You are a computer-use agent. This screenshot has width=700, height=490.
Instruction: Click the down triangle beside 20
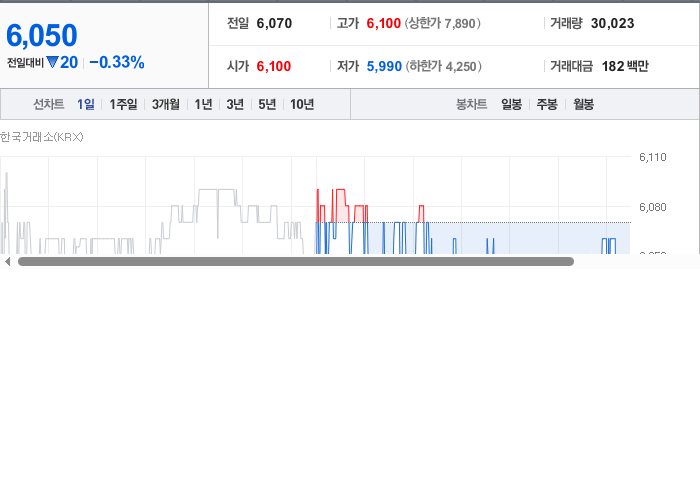tap(52, 62)
